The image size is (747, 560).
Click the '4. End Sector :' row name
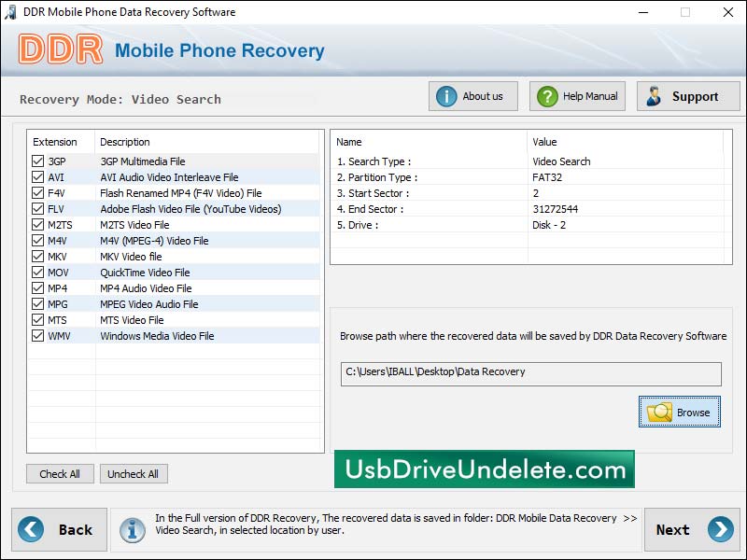tap(370, 209)
